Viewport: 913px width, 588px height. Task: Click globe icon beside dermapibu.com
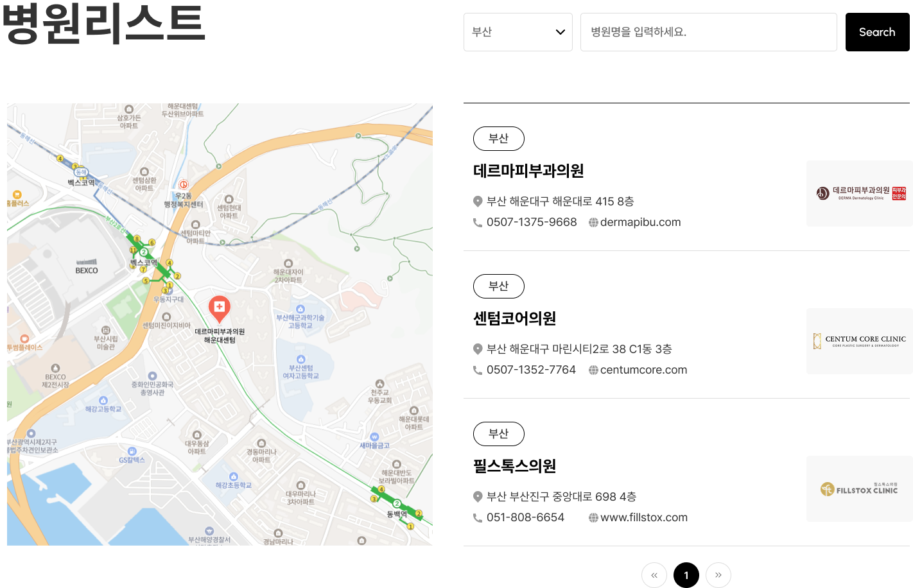pos(593,223)
